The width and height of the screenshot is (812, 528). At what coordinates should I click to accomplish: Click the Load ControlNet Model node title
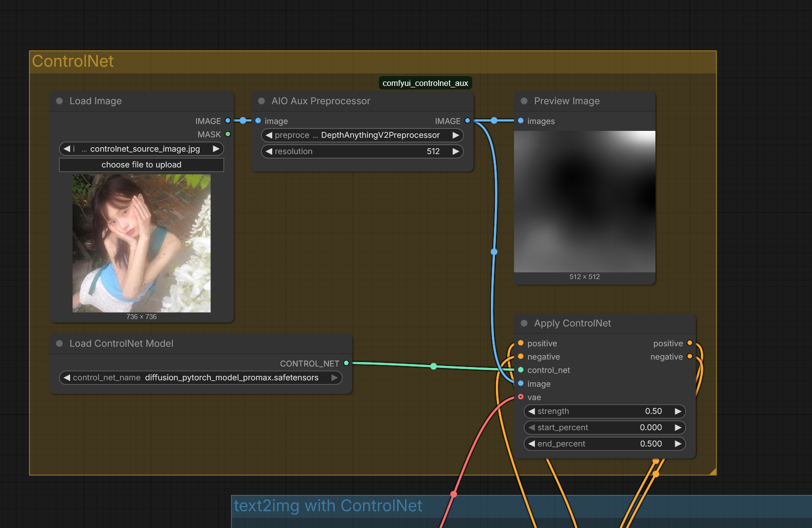pyautogui.click(x=122, y=343)
